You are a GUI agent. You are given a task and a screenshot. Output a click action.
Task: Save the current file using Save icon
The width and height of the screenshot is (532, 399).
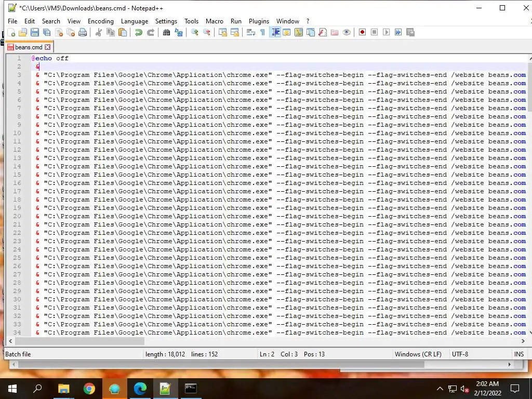pyautogui.click(x=35, y=32)
